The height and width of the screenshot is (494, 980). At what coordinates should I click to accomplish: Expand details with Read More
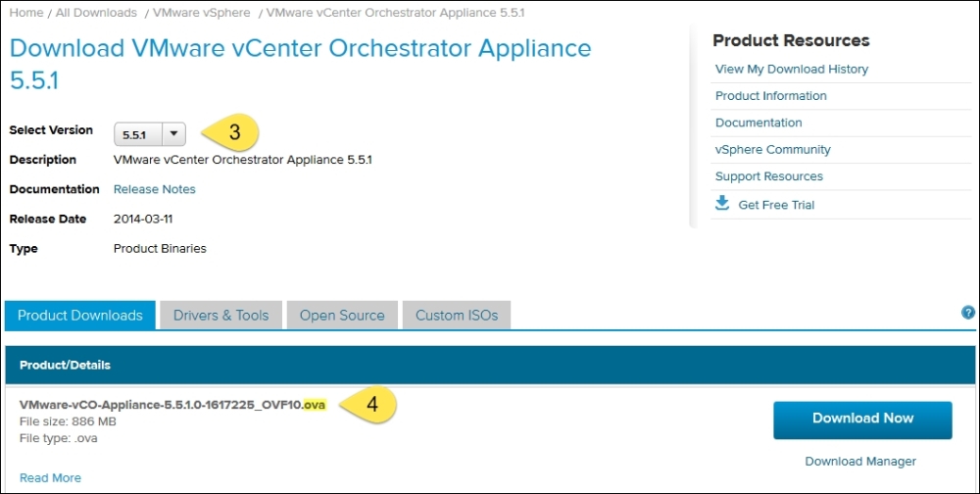coord(50,478)
